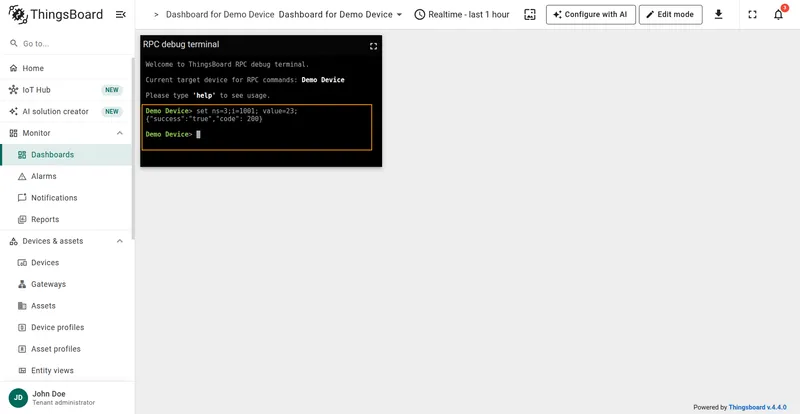Screen dimensions: 800x414
Task: Open Entity views in the sidebar
Action: 67,370
